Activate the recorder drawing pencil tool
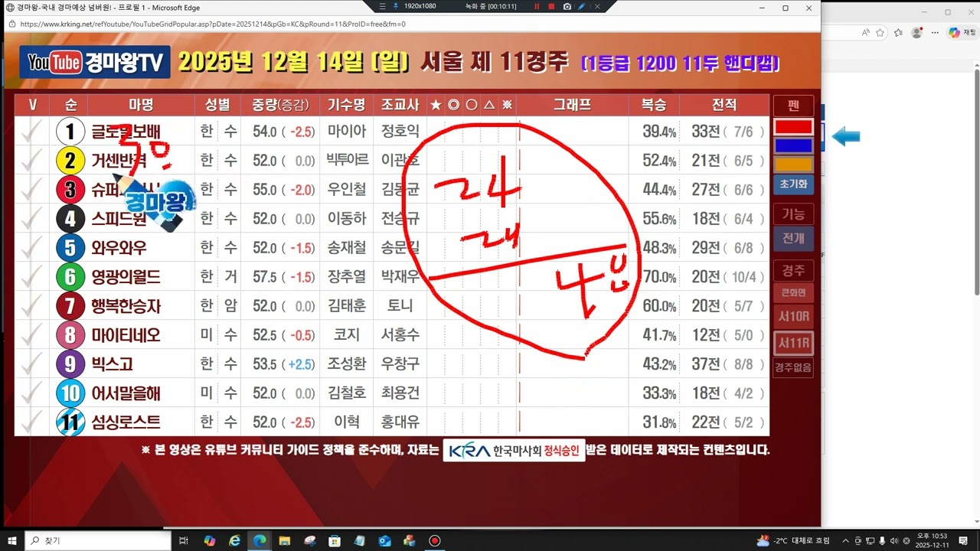The image size is (980, 551). pos(581,6)
